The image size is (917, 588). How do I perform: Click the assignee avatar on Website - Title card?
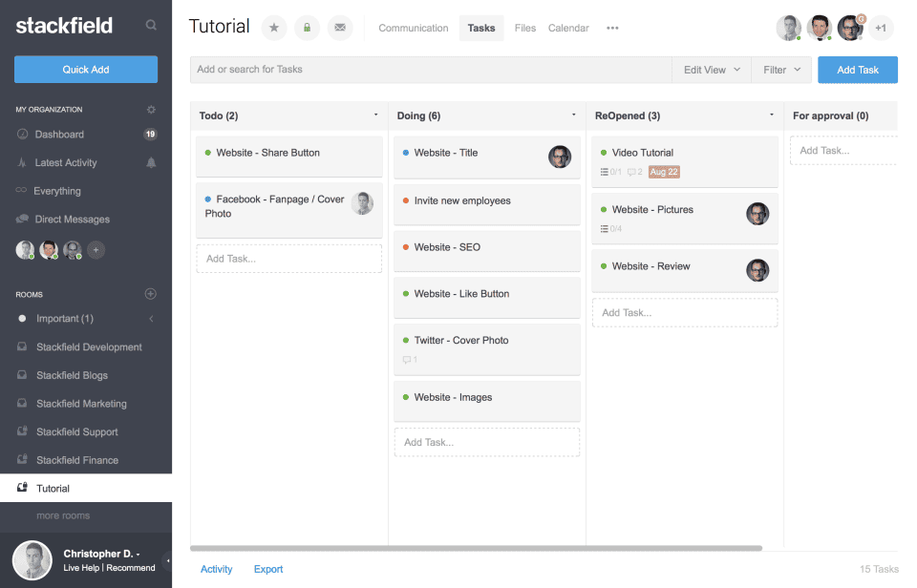560,157
